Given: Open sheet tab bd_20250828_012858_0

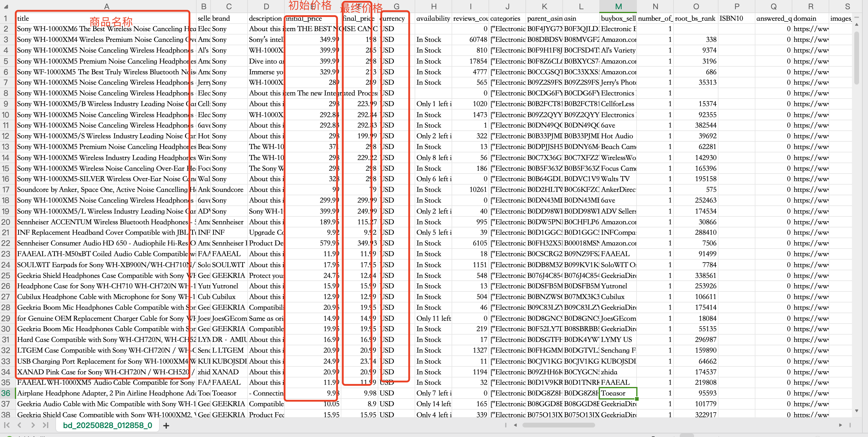Looking at the screenshot, I should [108, 425].
